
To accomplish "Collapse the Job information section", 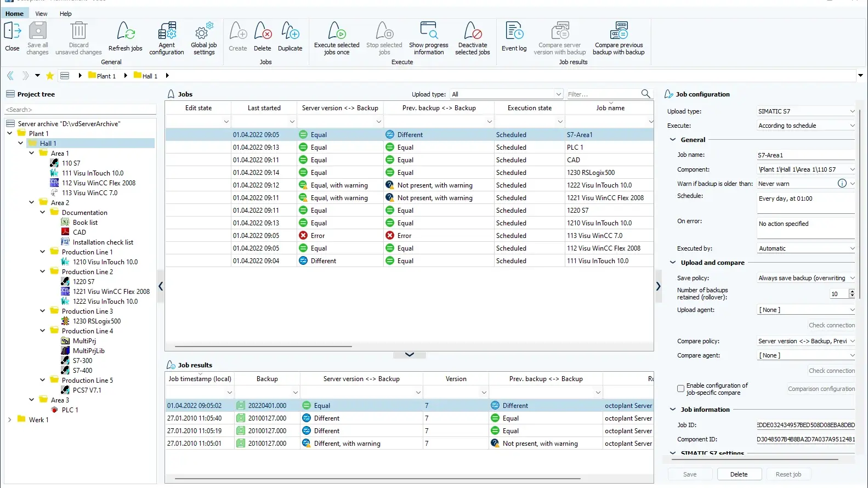I will pyautogui.click(x=673, y=409).
